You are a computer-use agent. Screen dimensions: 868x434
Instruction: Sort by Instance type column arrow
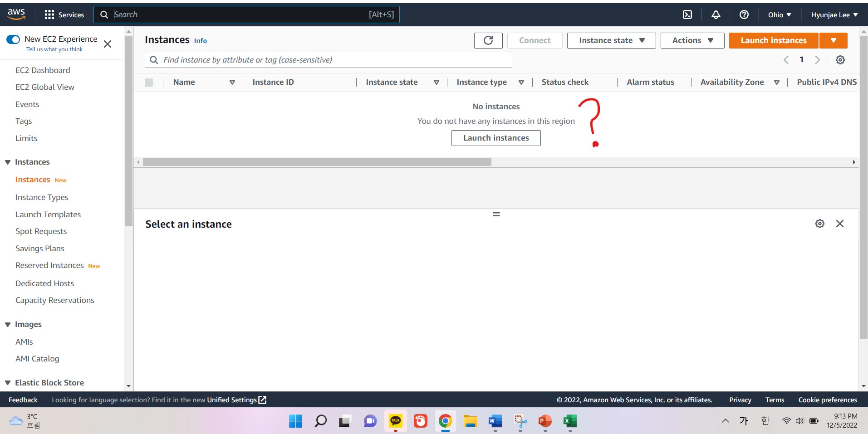[x=521, y=83]
